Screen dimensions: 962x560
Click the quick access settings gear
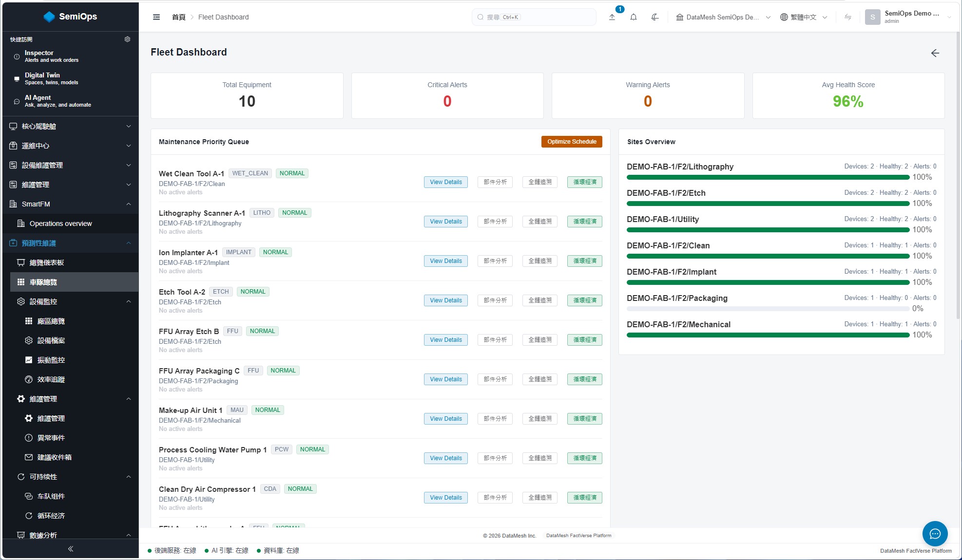click(x=127, y=39)
